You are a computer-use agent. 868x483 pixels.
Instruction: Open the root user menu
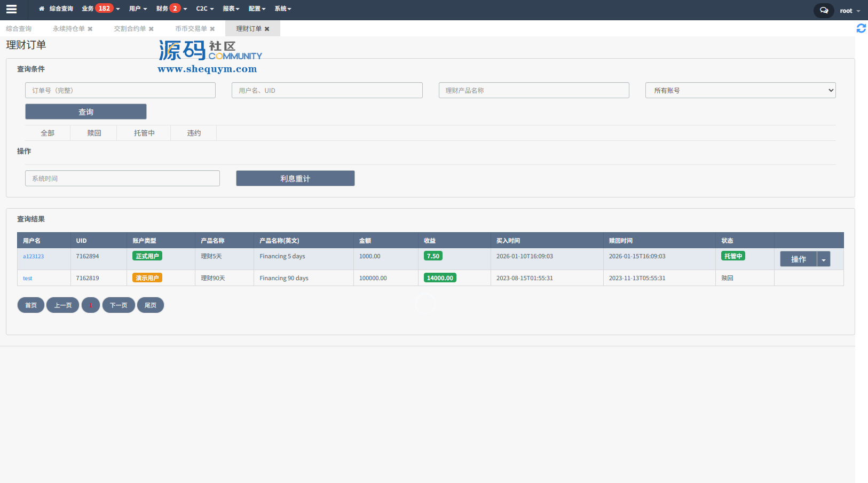pos(849,11)
